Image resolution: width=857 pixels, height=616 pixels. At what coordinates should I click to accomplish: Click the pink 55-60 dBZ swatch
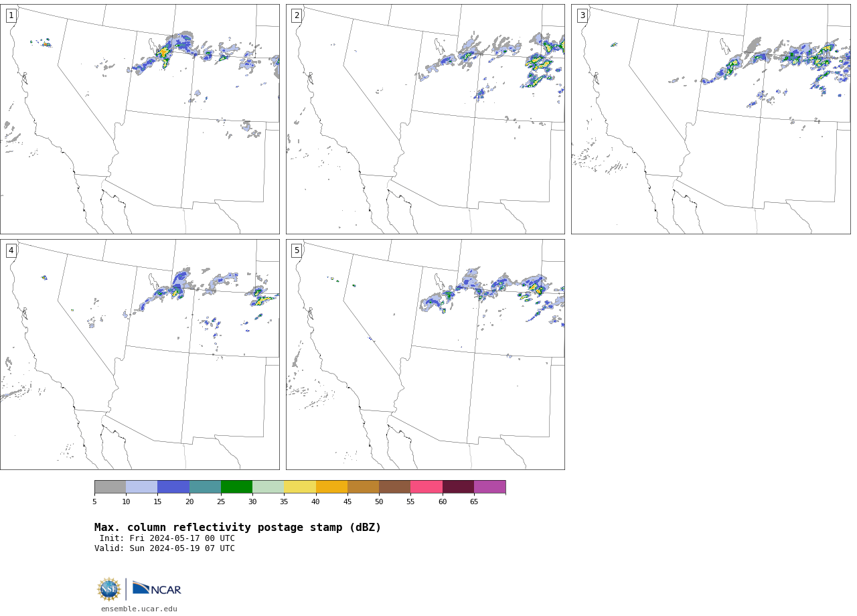(x=426, y=487)
